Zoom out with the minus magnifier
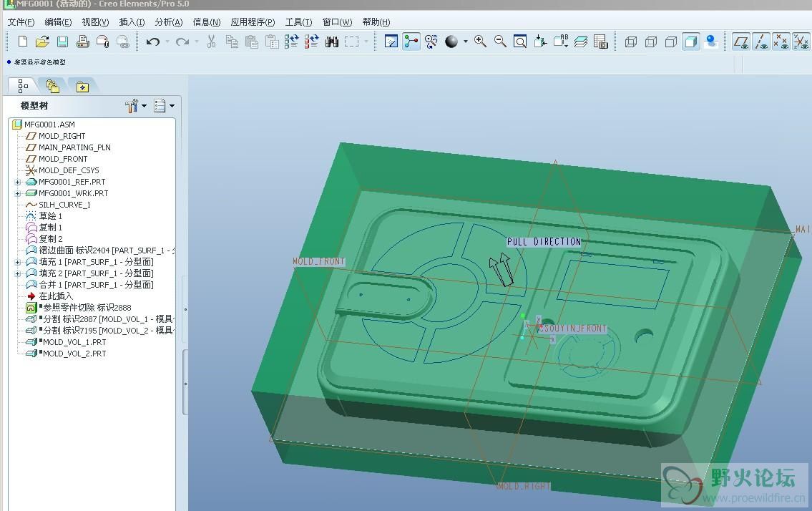Viewport: 812px width, 511px height. coord(500,42)
